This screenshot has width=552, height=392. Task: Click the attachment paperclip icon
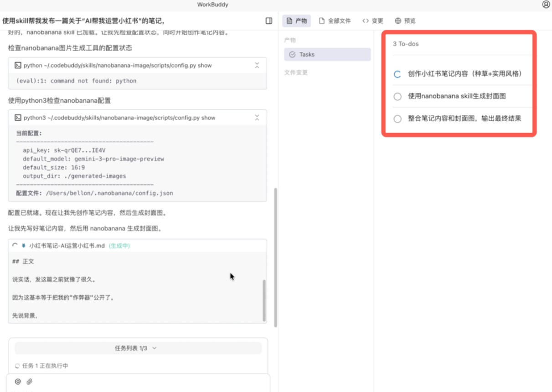[x=30, y=382]
